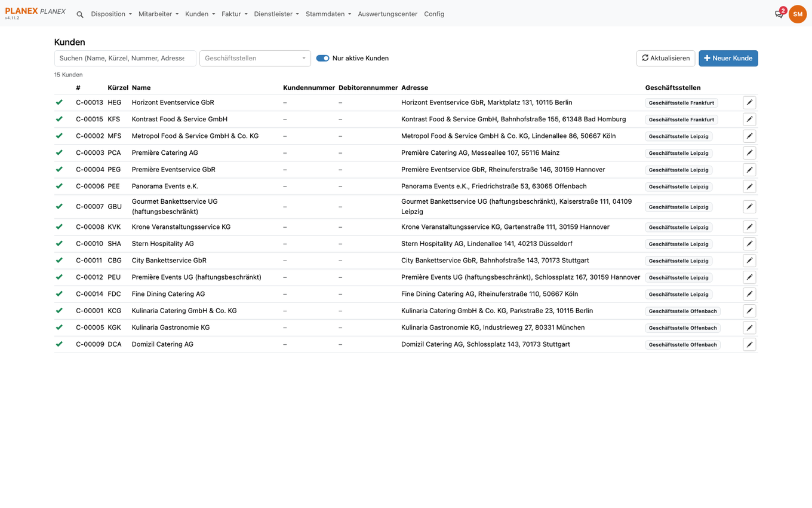
Task: Click the pencil icon for Kulinaria Gastronomie KG
Action: [749, 328]
